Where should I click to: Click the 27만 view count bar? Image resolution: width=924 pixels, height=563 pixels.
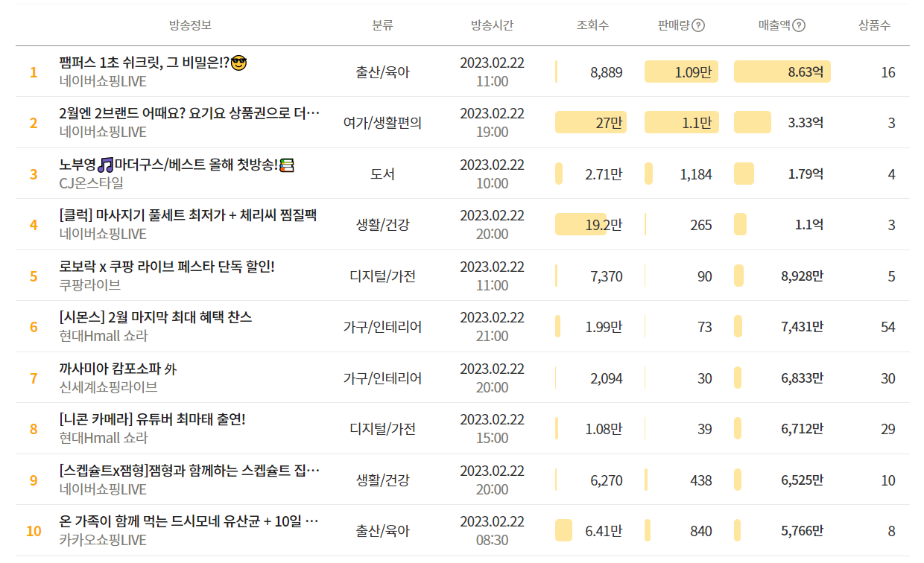[591, 123]
